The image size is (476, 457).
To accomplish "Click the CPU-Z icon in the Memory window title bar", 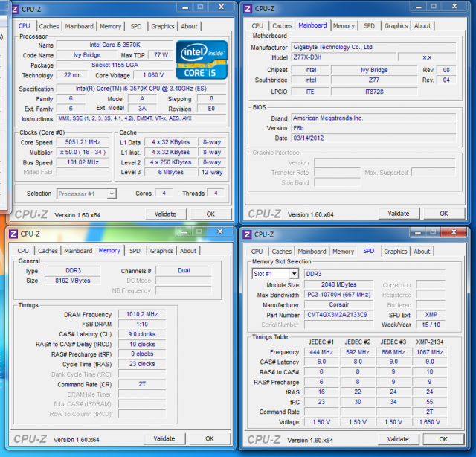I will [13, 234].
